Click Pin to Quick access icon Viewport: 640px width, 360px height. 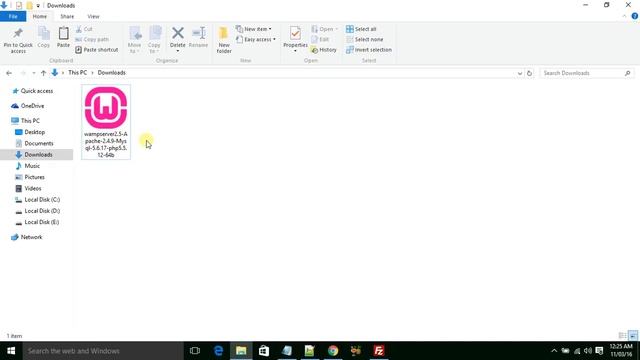click(18, 33)
